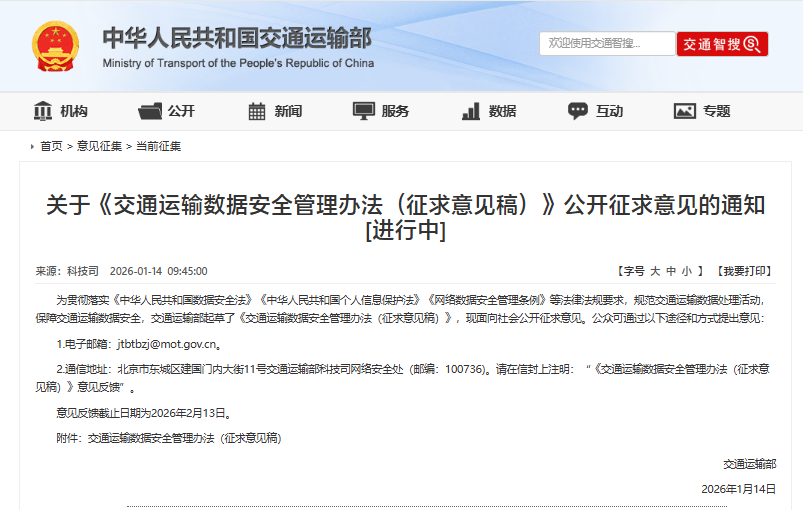
Task: Click the [进行中] status text
Action: pos(406,230)
